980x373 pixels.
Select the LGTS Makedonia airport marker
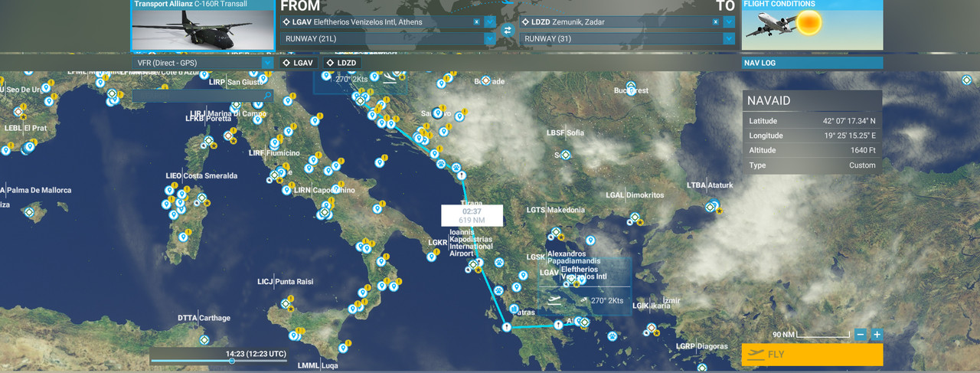(x=556, y=234)
